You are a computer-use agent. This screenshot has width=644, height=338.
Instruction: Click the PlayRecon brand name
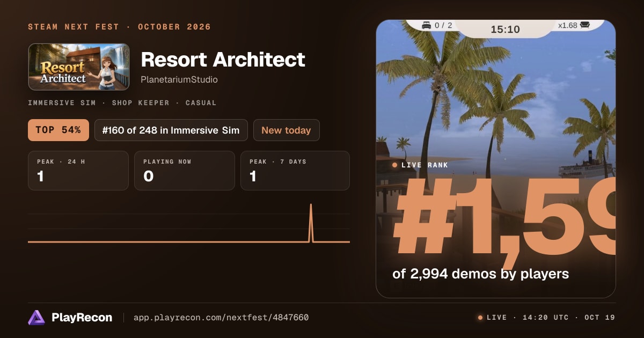[82, 318]
